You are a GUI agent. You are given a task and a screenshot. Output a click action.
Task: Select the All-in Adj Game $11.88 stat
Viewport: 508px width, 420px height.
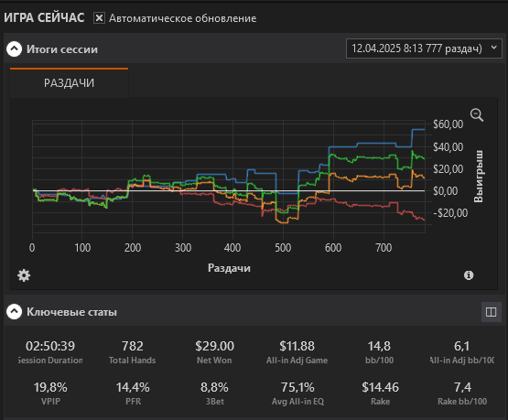coord(297,351)
